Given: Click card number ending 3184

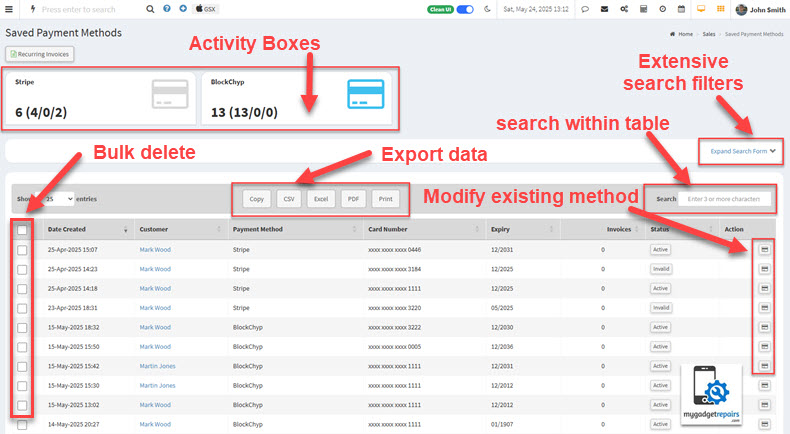Looking at the screenshot, I should (394, 269).
